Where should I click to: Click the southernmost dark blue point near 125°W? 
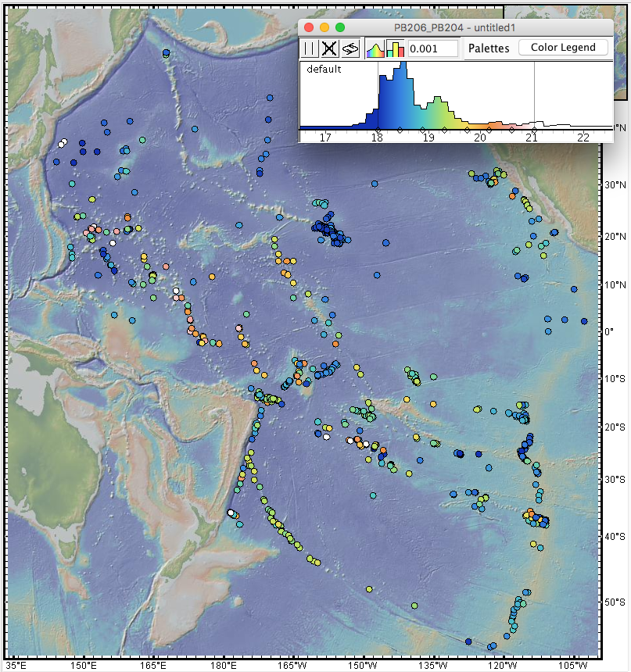(x=468, y=642)
